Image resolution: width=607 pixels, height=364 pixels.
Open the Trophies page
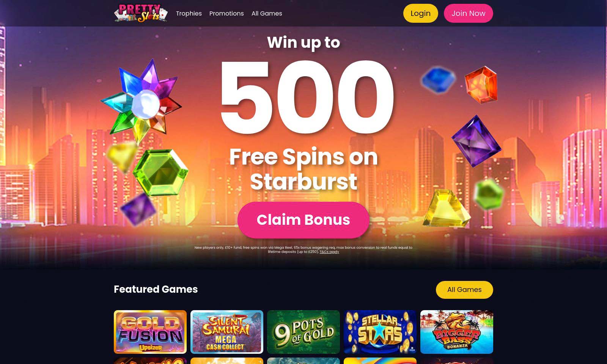[x=189, y=13]
